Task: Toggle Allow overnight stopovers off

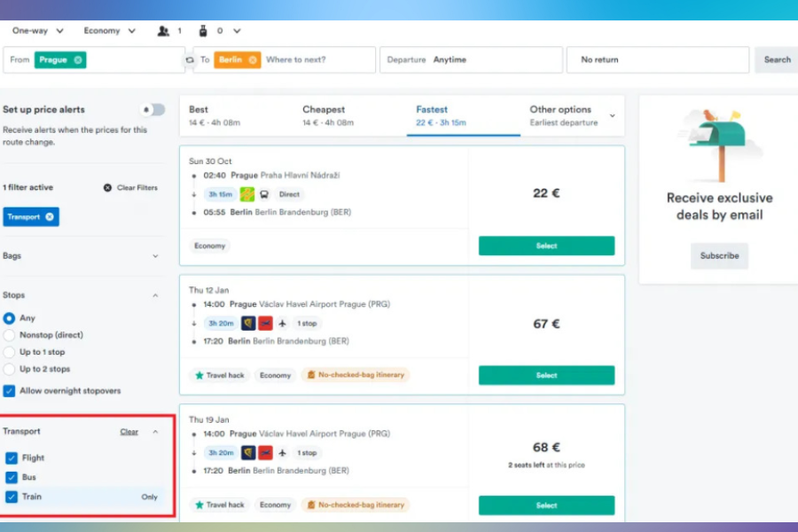Action: tap(9, 390)
